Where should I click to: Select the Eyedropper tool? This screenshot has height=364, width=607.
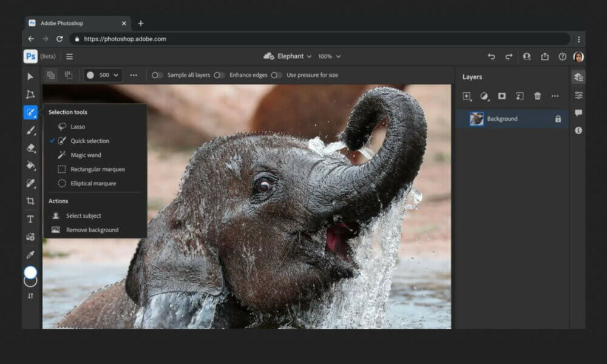(x=30, y=254)
